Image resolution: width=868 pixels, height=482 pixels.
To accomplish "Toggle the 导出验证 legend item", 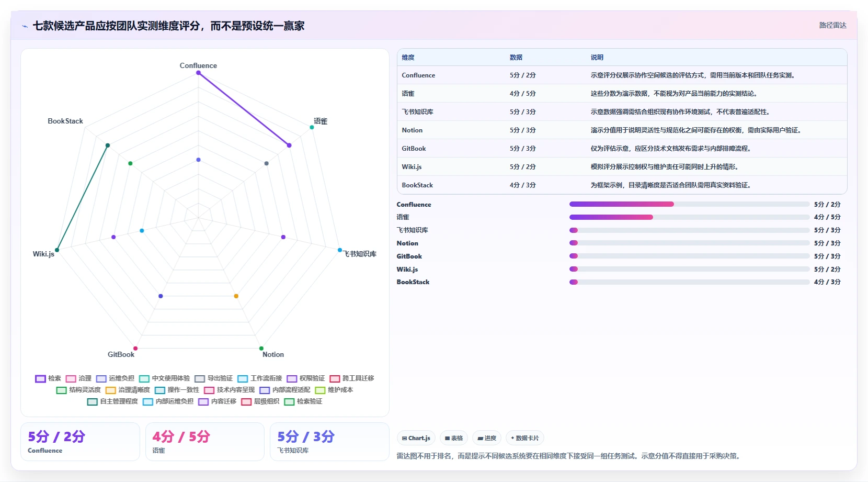I will (x=213, y=378).
